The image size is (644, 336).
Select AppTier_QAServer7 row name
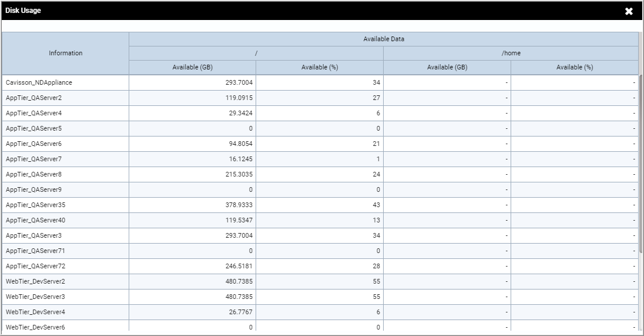pyautogui.click(x=33, y=159)
